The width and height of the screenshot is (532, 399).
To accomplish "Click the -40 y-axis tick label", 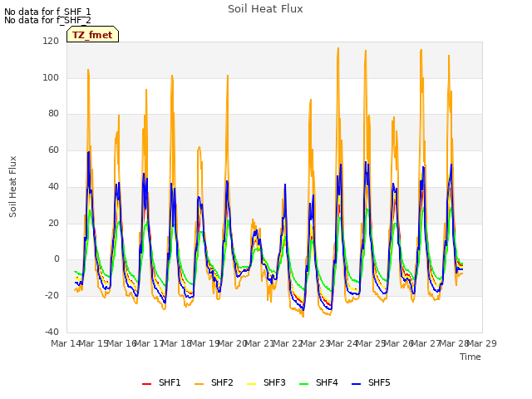I will click(52, 332).
